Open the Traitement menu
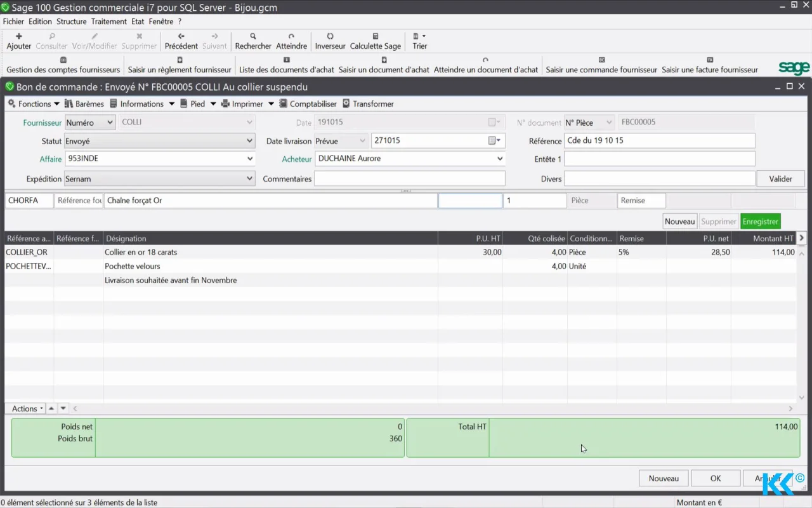This screenshot has width=812, height=508. pos(109,21)
